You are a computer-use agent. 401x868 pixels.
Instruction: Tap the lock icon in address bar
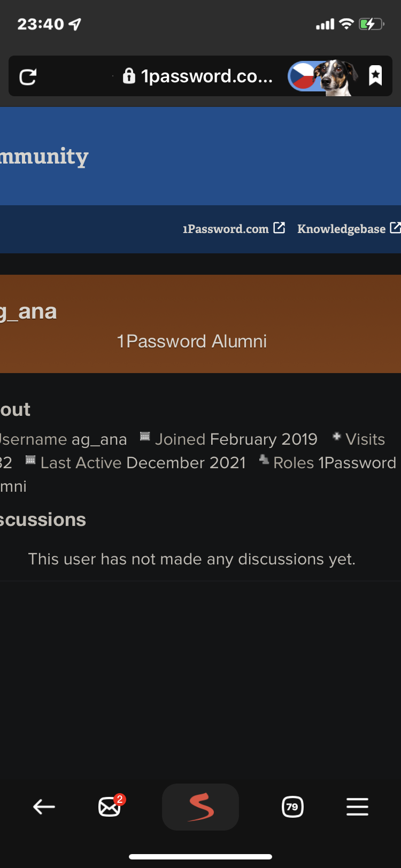click(x=129, y=76)
